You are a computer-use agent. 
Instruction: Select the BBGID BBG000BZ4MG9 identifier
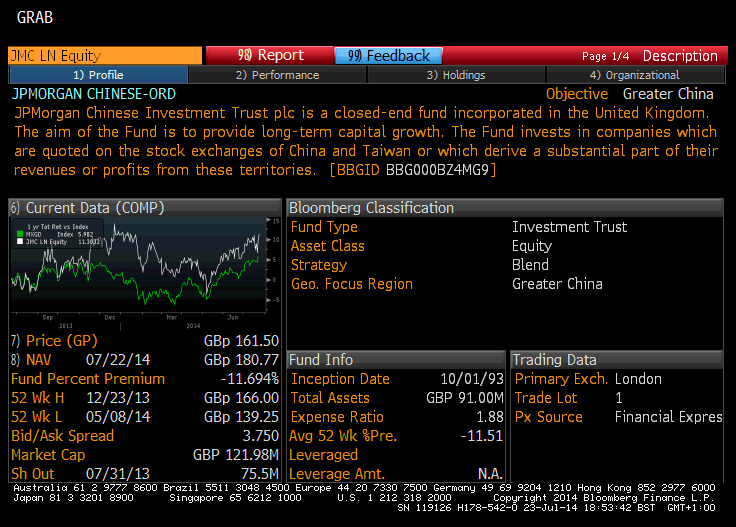[x=413, y=170]
